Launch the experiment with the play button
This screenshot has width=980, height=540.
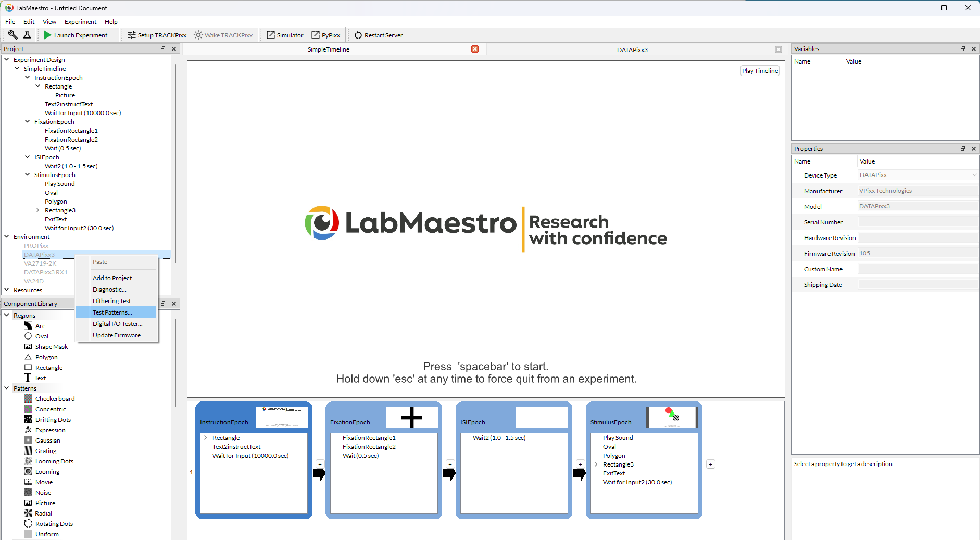tap(76, 35)
